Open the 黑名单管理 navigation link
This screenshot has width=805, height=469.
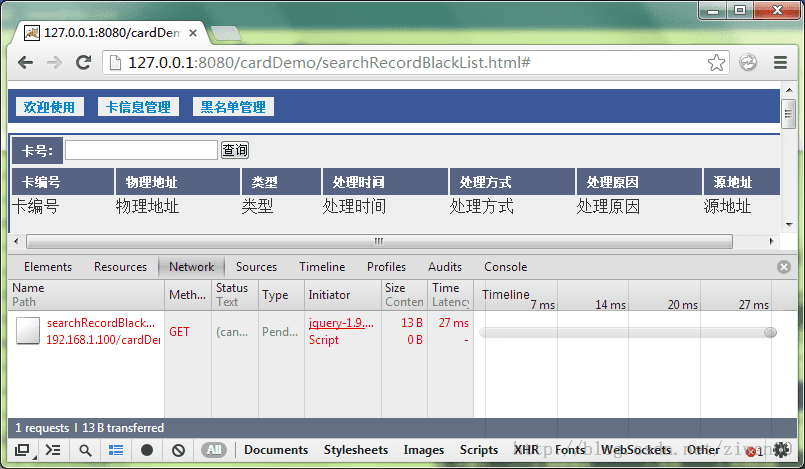[x=233, y=107]
